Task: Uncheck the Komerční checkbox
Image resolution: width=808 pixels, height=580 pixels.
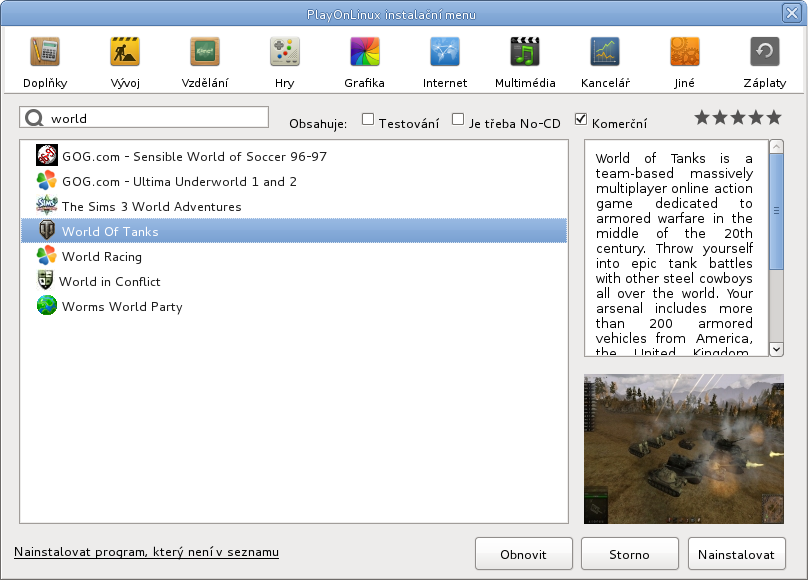Action: tap(581, 120)
